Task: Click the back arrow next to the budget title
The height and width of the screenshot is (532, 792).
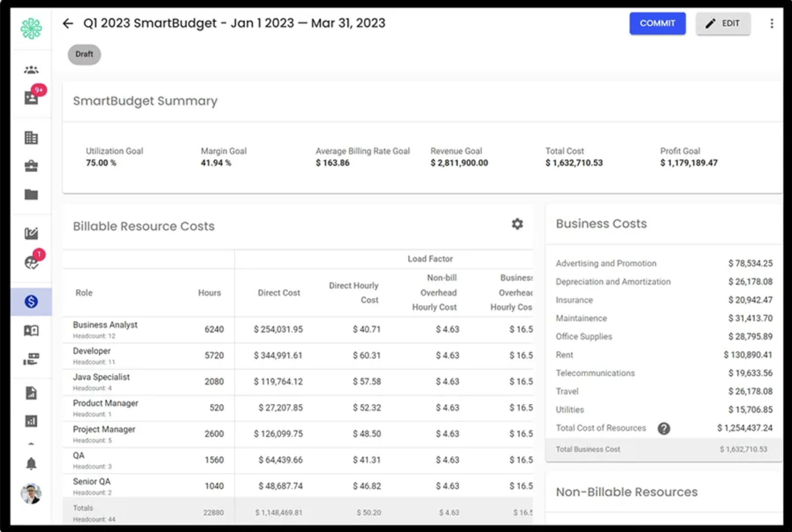Action: pos(68,23)
